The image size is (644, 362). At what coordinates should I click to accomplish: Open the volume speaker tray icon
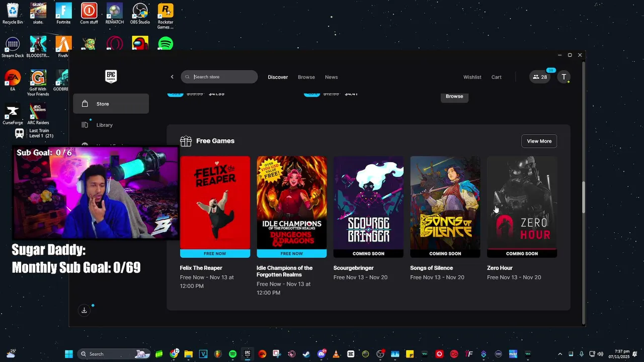[x=600, y=354]
